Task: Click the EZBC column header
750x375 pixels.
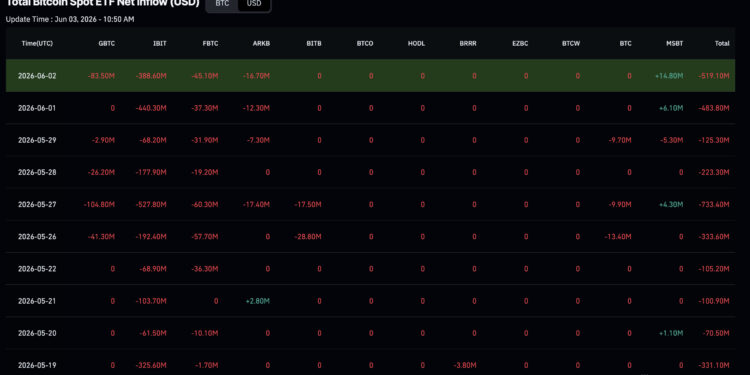Action: click(520, 44)
